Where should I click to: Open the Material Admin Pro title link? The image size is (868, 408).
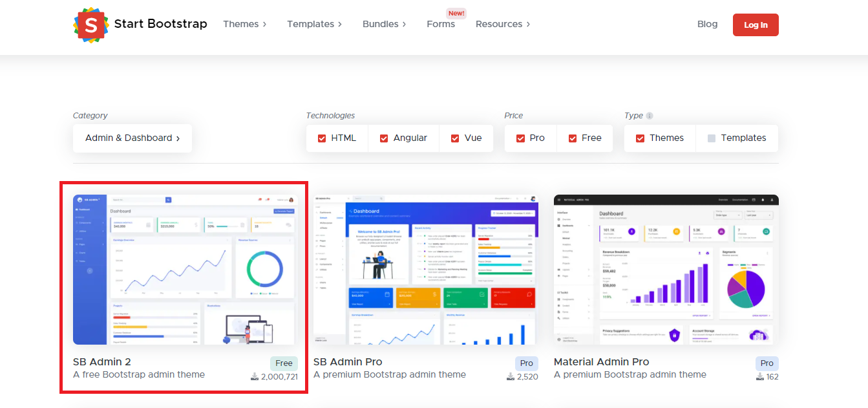(602, 362)
